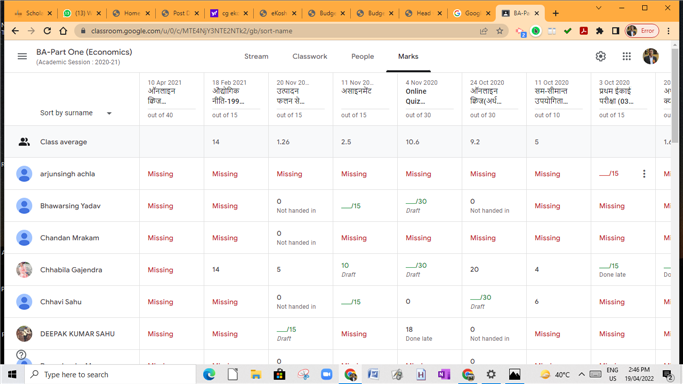Click BA-Part One (Economics) class title
The image size is (683, 384).
[84, 52]
